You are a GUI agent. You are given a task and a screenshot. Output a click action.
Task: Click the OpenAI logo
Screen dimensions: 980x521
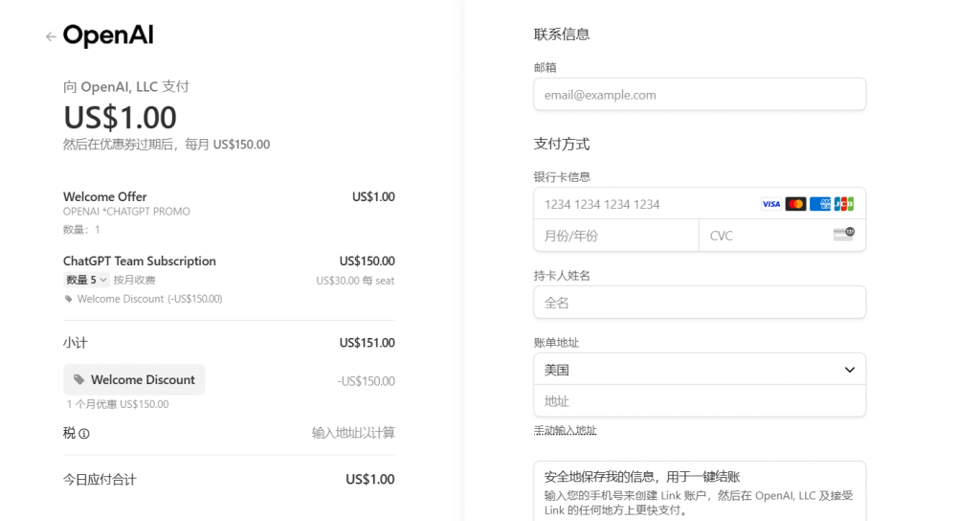tap(108, 35)
